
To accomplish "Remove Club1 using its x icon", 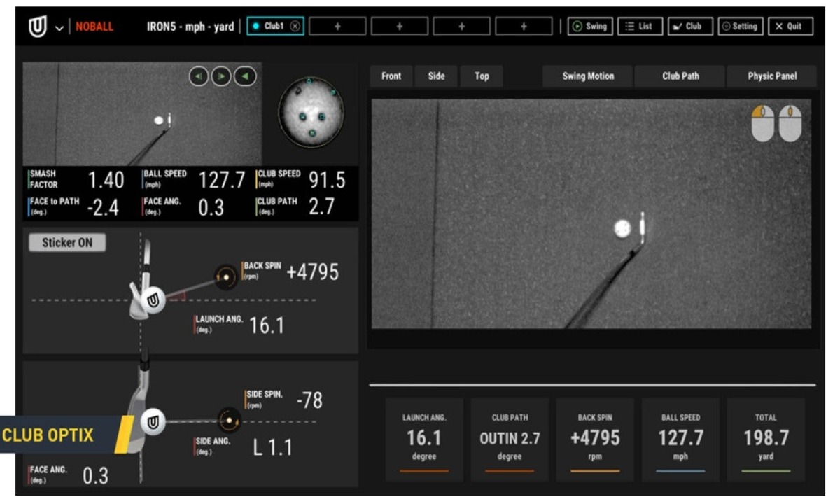I will (295, 27).
